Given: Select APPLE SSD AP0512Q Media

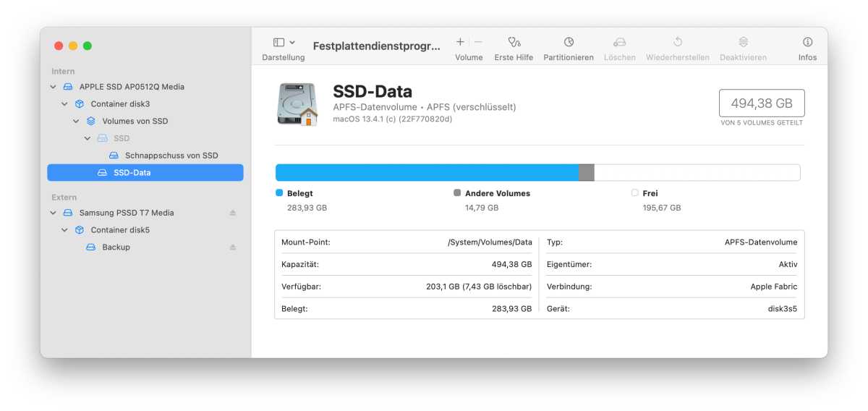Looking at the screenshot, I should pos(145,87).
